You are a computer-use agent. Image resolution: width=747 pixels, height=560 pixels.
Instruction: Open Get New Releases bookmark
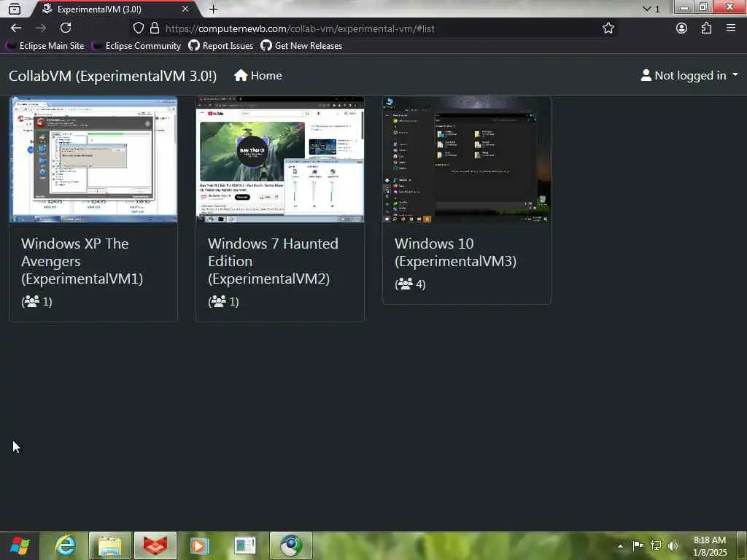(301, 46)
